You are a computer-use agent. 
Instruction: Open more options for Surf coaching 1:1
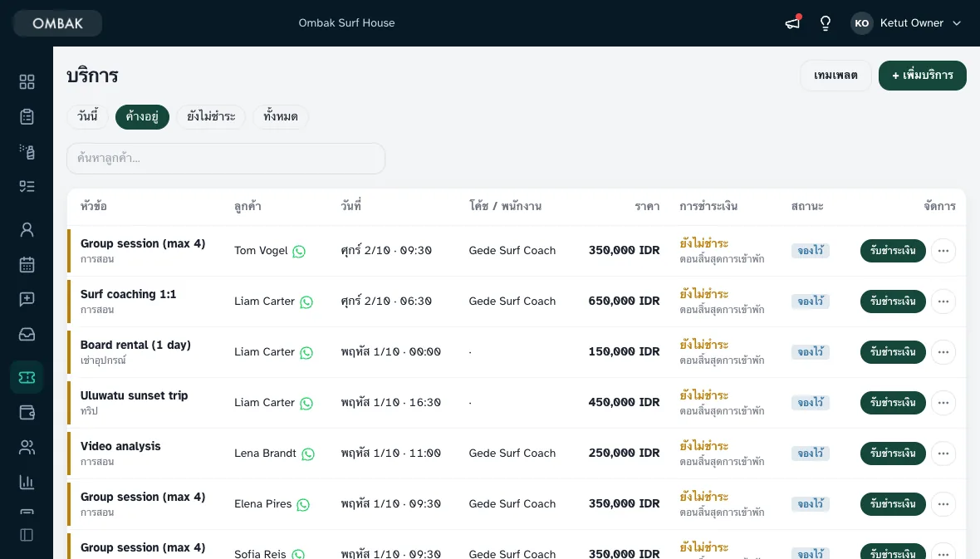click(943, 302)
